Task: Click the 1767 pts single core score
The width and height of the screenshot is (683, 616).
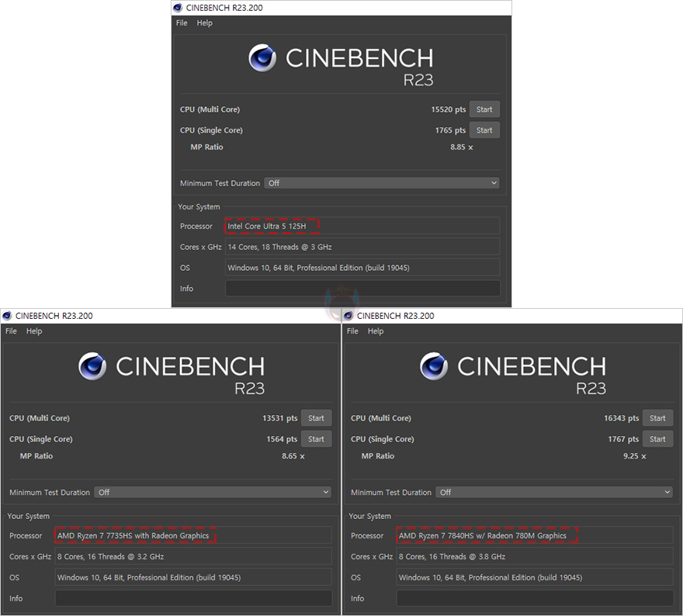Action: click(623, 439)
